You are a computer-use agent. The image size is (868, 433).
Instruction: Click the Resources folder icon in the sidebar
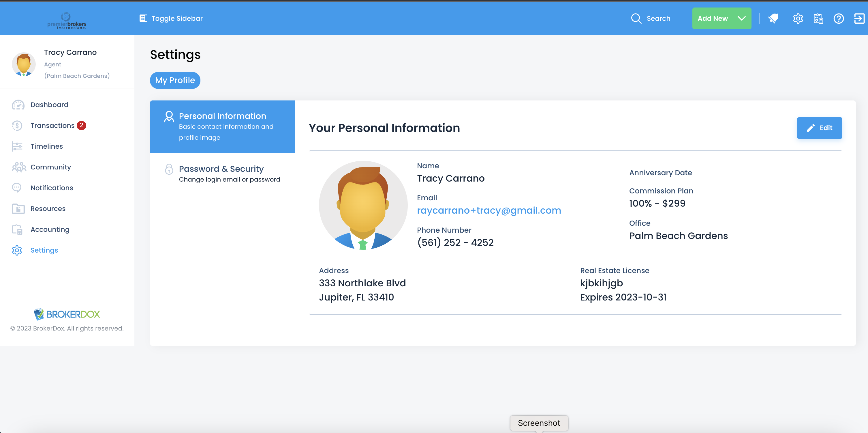pos(18,209)
